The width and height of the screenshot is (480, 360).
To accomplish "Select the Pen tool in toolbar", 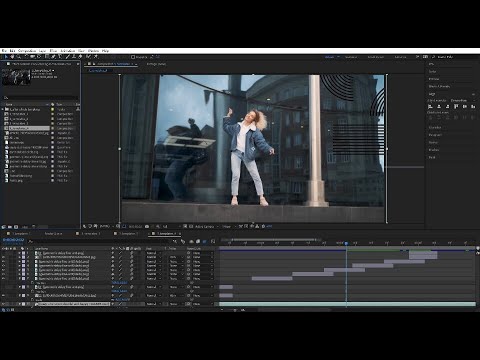I will (x=53, y=57).
